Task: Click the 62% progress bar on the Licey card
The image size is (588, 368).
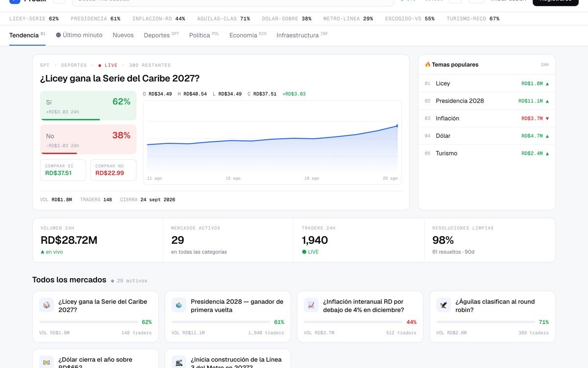Action: (x=89, y=322)
